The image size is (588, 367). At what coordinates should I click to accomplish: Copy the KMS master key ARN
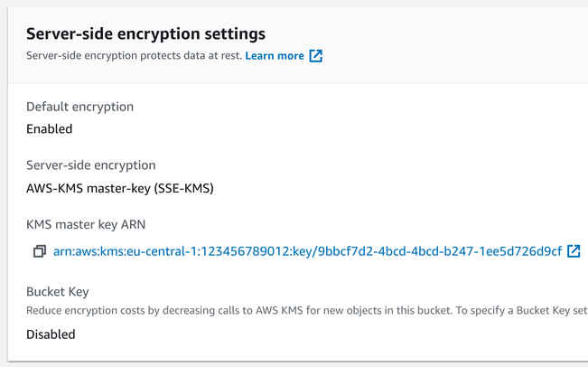coord(40,251)
